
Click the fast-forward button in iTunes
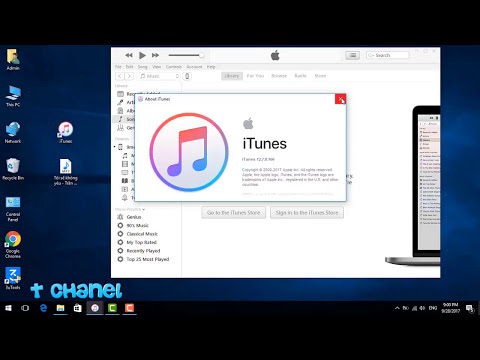155,55
